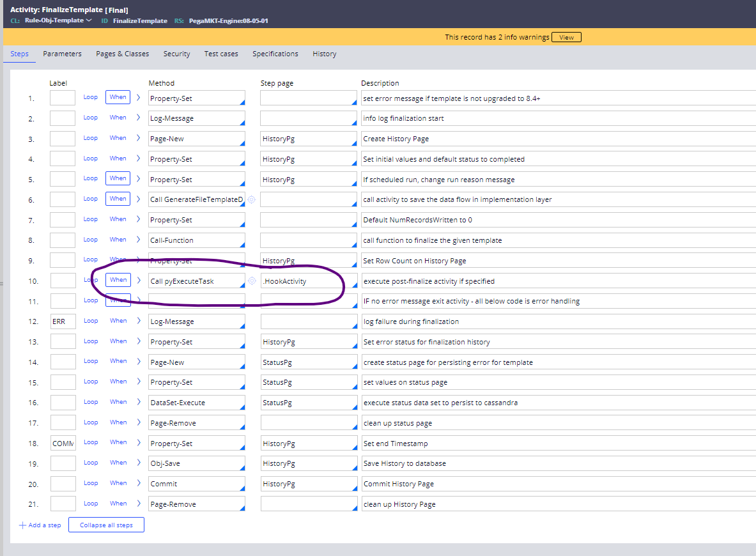The width and height of the screenshot is (756, 556).
Task: Click View for the info warnings
Action: (565, 37)
